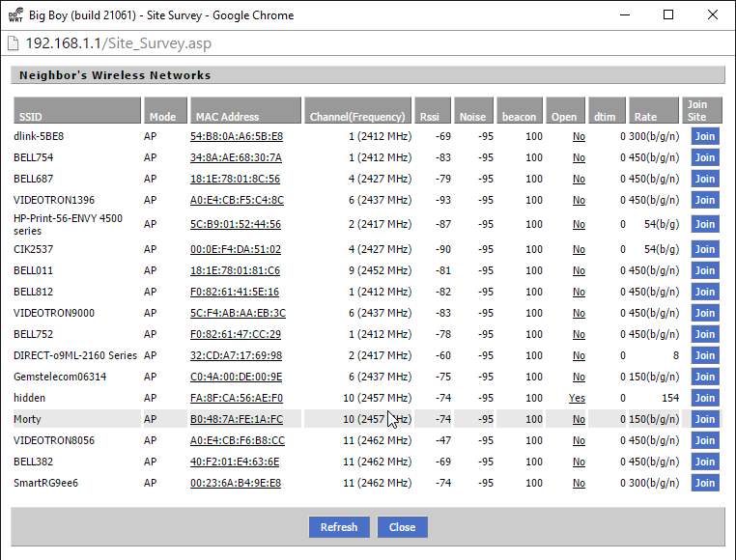Maximize the Chrome window
Image resolution: width=736 pixels, height=560 pixels.
668,15
